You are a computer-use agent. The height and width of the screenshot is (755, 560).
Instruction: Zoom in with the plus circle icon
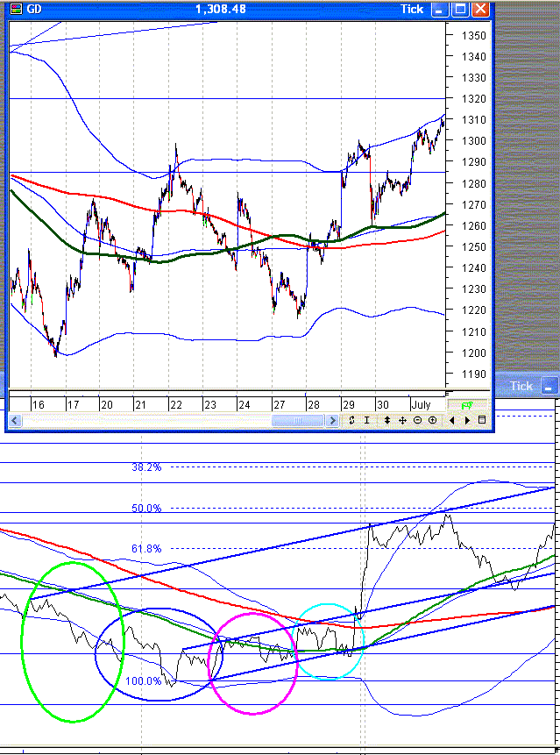pos(433,420)
